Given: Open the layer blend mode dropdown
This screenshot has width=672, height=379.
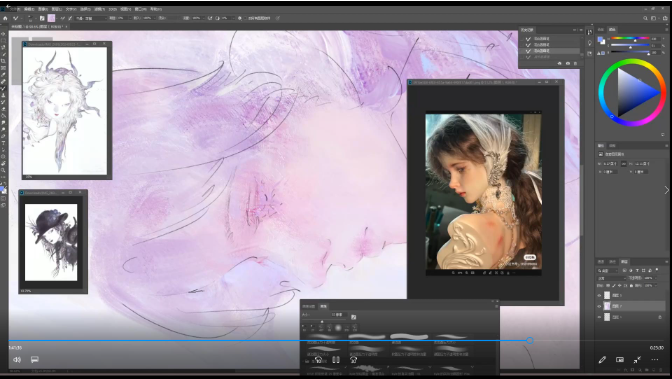Looking at the screenshot, I should (612, 278).
